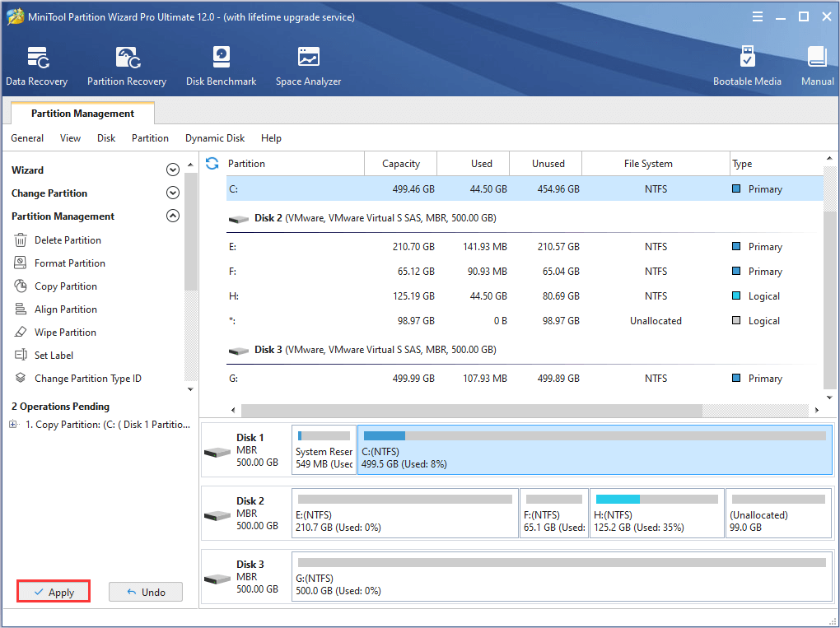Click the Undo button

pos(146,592)
